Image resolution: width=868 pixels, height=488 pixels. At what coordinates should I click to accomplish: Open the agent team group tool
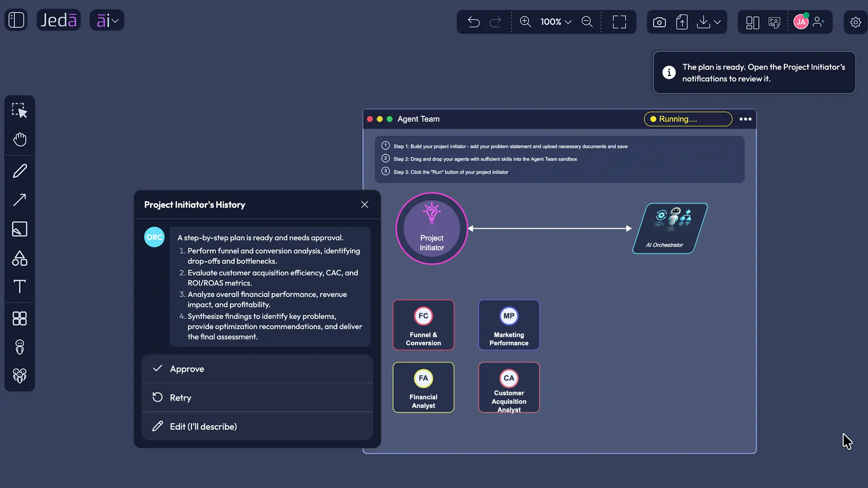19,375
